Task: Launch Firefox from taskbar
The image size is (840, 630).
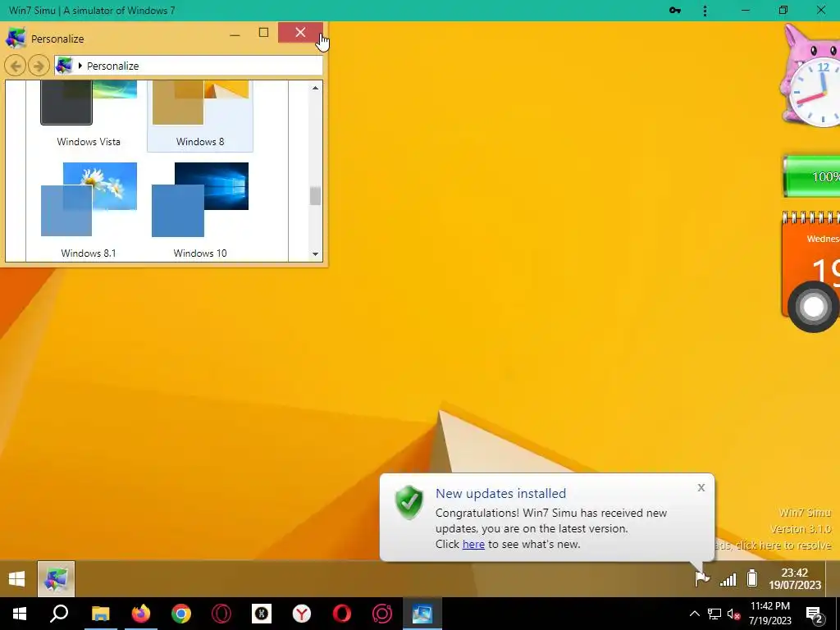Action: pos(141,614)
